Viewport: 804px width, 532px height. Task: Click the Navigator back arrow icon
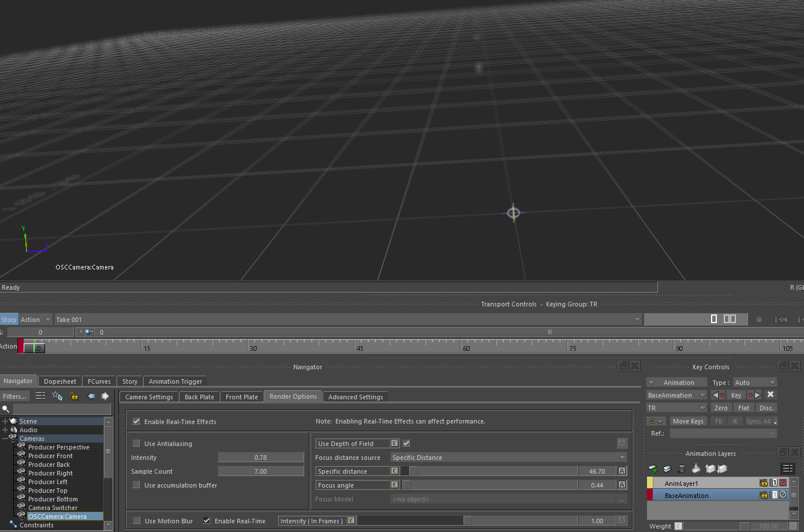click(x=91, y=396)
